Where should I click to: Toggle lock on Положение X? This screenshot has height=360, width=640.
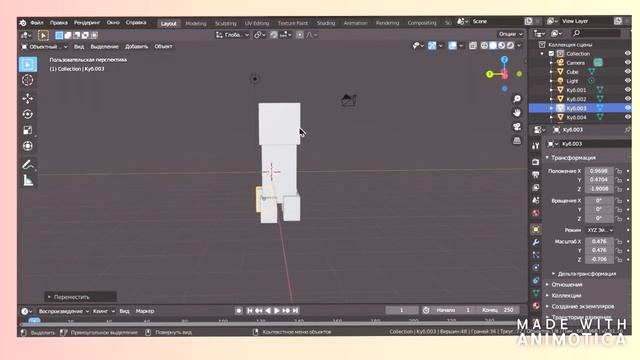pos(619,171)
